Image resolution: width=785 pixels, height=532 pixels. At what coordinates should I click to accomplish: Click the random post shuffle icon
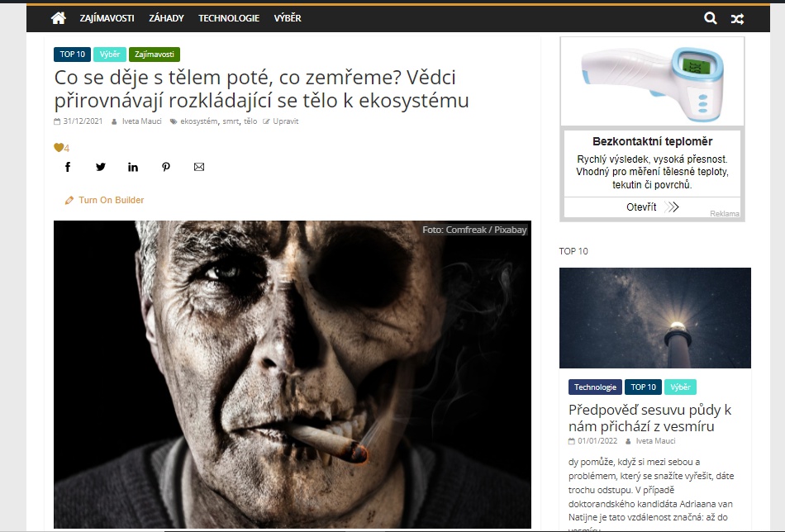[x=737, y=19]
